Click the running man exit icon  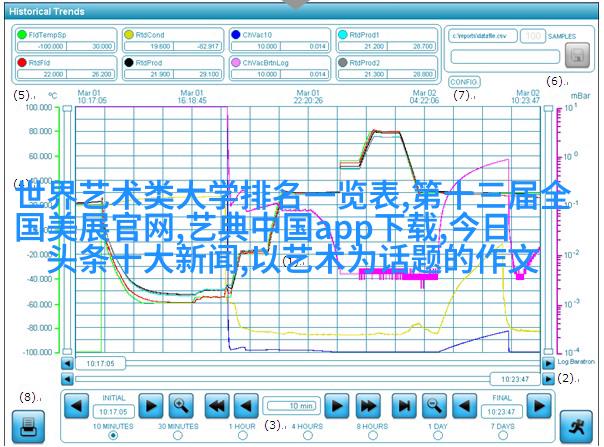click(576, 427)
